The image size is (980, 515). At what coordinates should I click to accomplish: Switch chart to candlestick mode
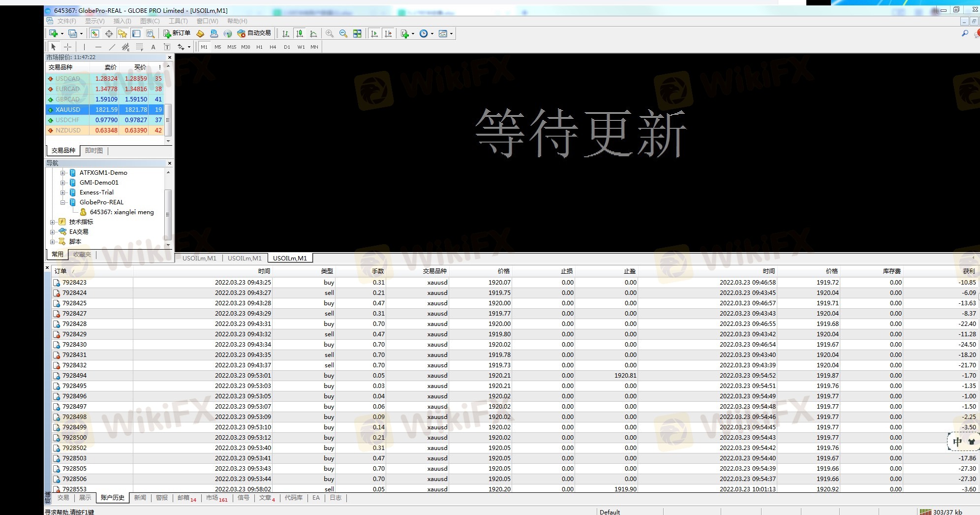pos(300,33)
